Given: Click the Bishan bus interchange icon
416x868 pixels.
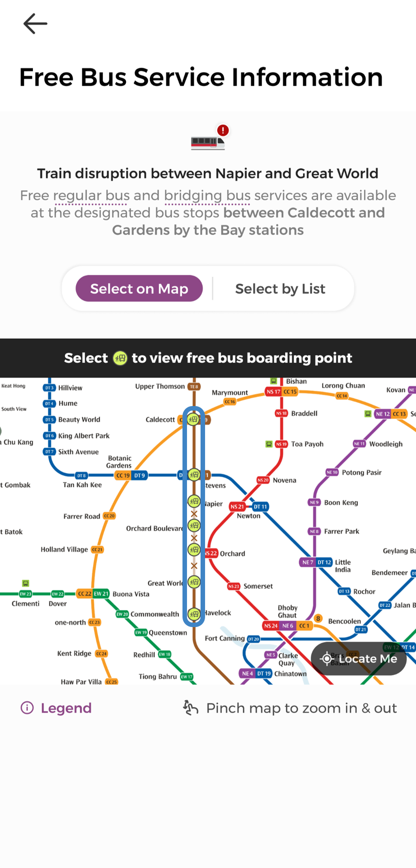Looking at the screenshot, I should click(x=274, y=381).
